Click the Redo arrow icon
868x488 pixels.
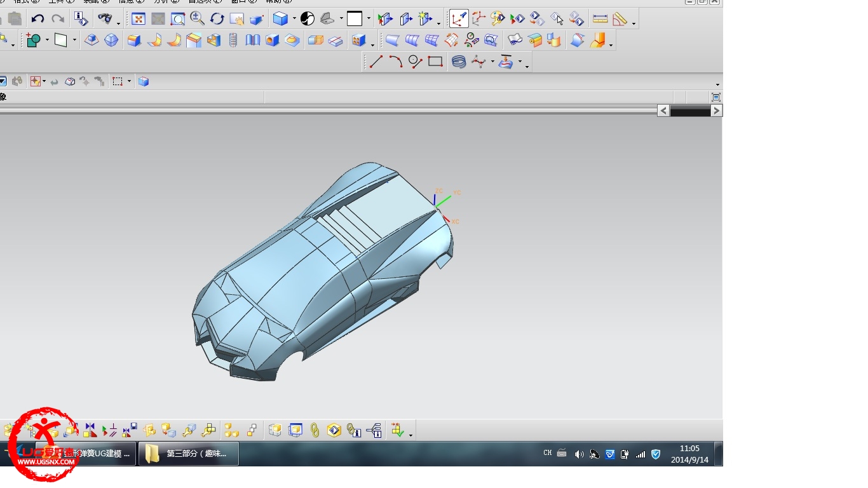(x=58, y=19)
